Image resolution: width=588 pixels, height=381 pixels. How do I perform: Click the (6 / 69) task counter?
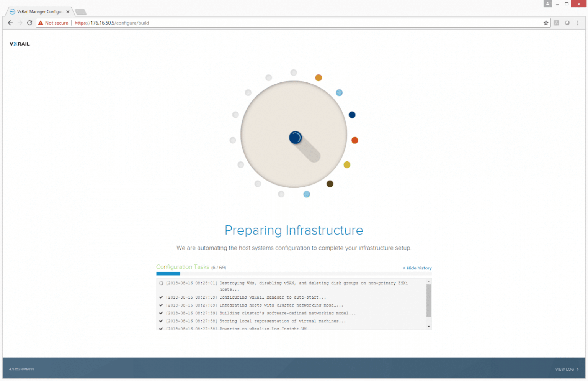(219, 268)
